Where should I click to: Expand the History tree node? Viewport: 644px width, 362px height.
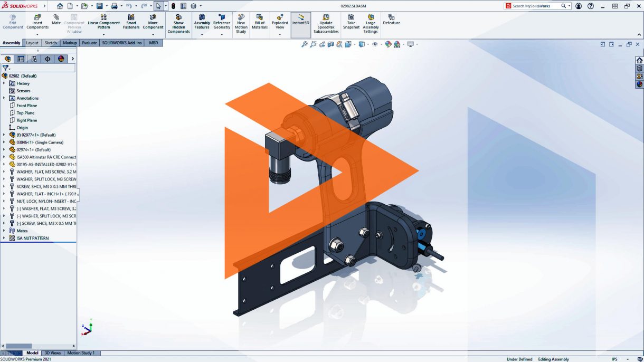point(4,83)
